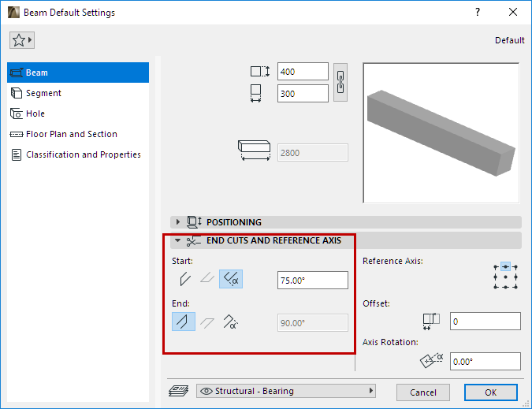The image size is (532, 409).
Task: Select vertical start cut option
Action: (184, 279)
